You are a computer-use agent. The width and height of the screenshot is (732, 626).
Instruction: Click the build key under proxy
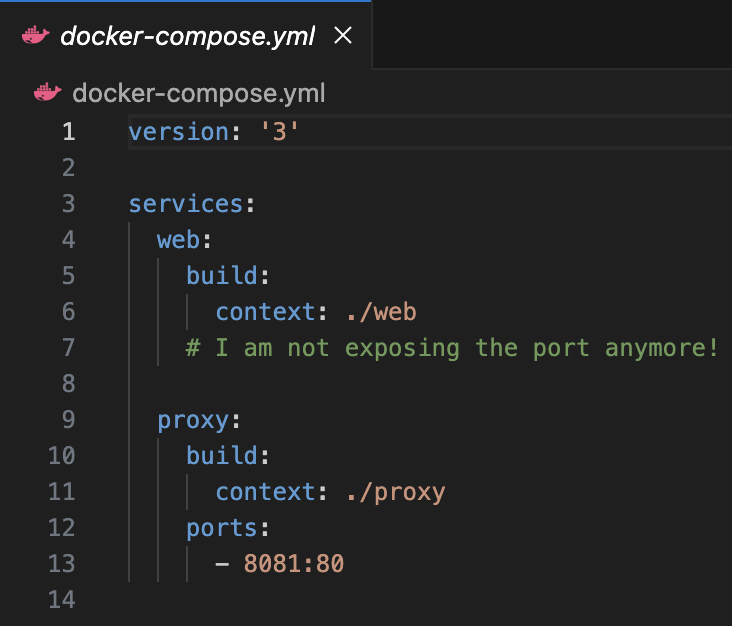tap(222, 456)
